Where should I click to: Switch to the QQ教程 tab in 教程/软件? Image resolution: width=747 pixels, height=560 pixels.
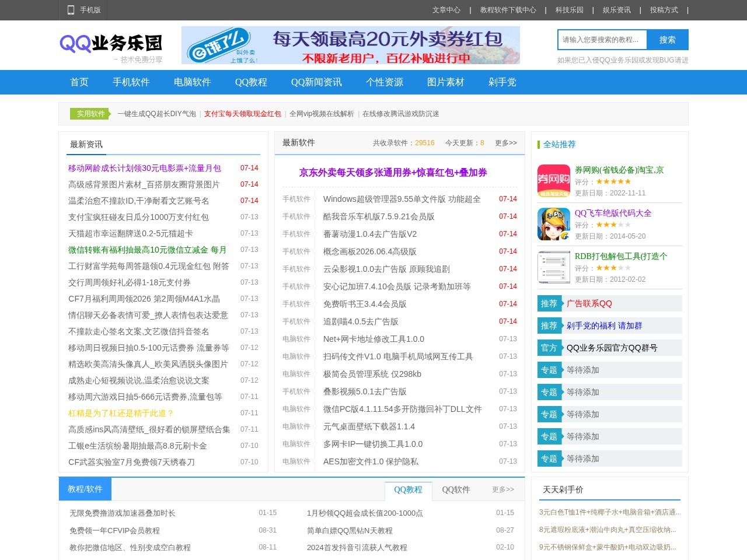tap(408, 490)
